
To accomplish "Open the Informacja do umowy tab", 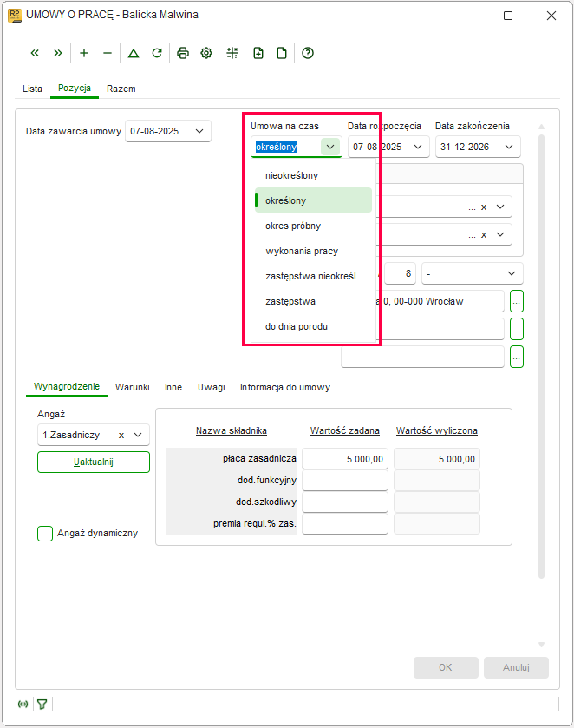I will (x=285, y=387).
